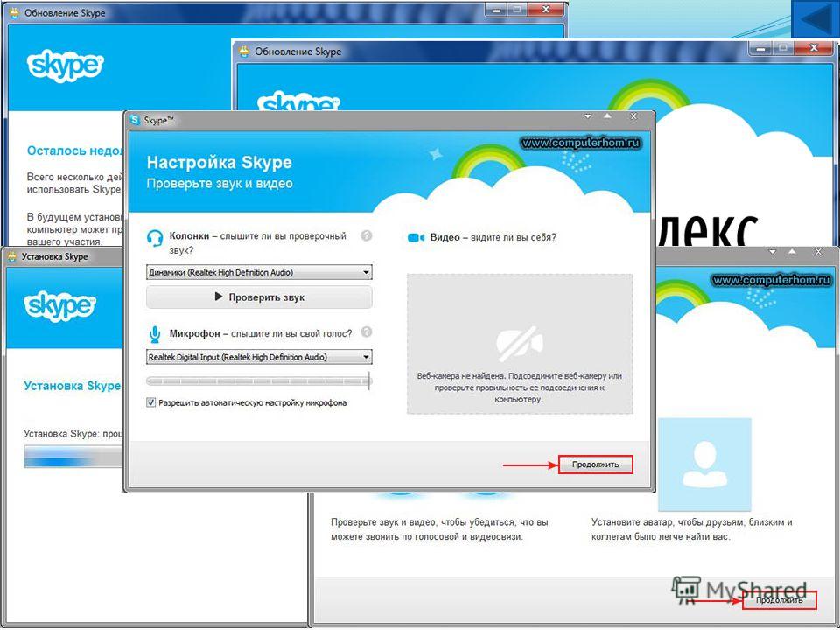Click the headphones icon beside Колонки
The height and width of the screenshot is (630, 840).
(155, 238)
